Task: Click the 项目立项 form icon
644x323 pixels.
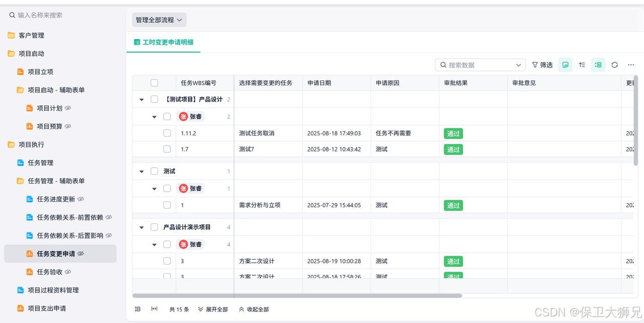Action: click(21, 72)
